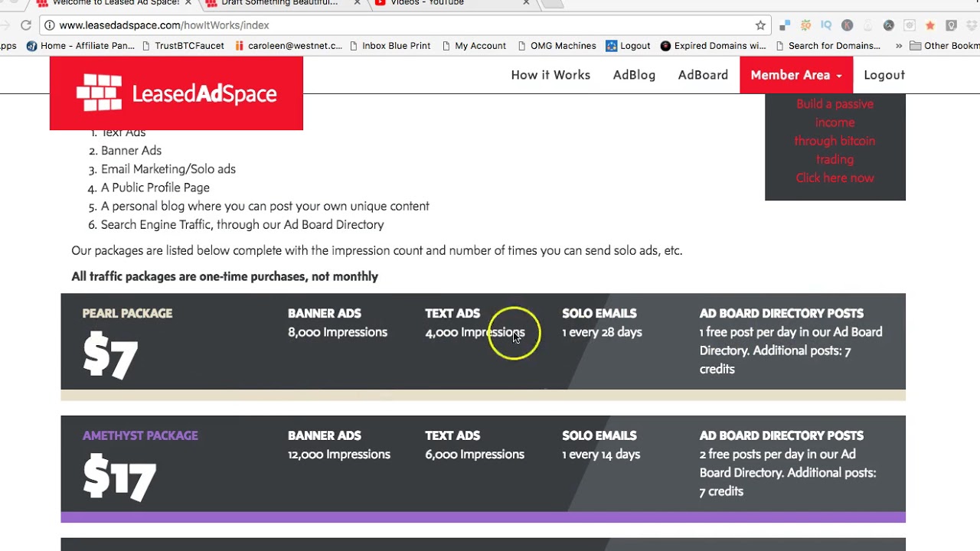980x551 pixels.
Task: Click '1 every 28 days' solo emails text
Action: click(x=602, y=332)
